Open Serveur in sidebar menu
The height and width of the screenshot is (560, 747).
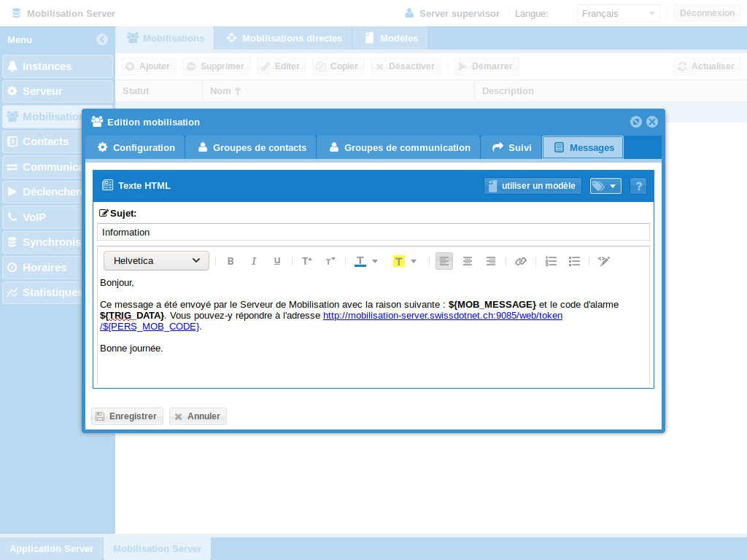coord(58,91)
